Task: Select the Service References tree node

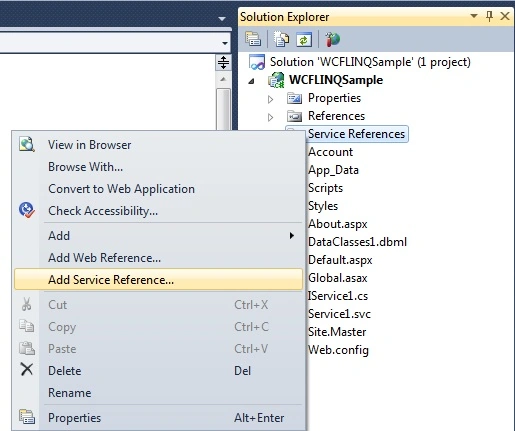Action: (x=356, y=134)
